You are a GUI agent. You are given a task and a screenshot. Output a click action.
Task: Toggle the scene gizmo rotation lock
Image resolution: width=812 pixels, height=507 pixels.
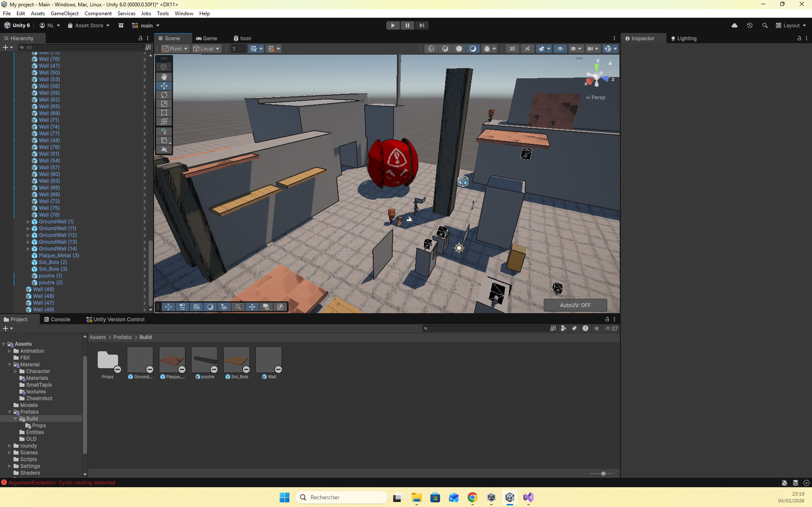(x=610, y=63)
